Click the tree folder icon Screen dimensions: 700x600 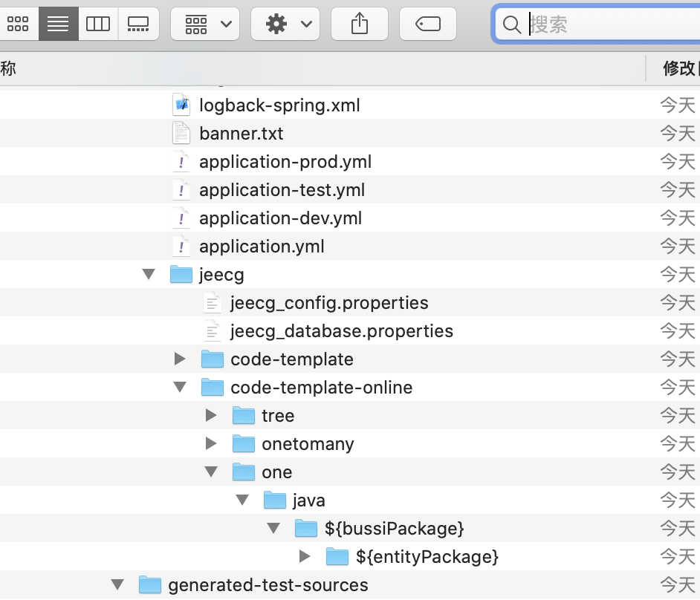[244, 415]
